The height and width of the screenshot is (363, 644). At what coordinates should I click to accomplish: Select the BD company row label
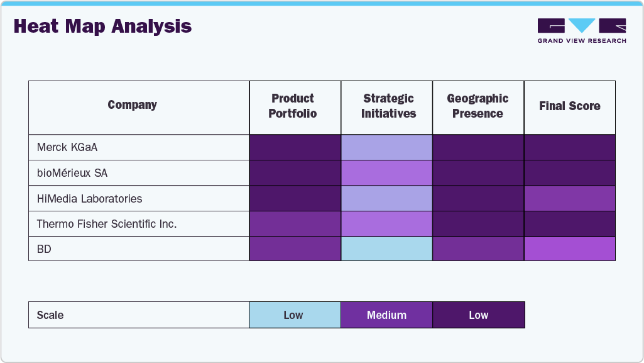(x=44, y=249)
